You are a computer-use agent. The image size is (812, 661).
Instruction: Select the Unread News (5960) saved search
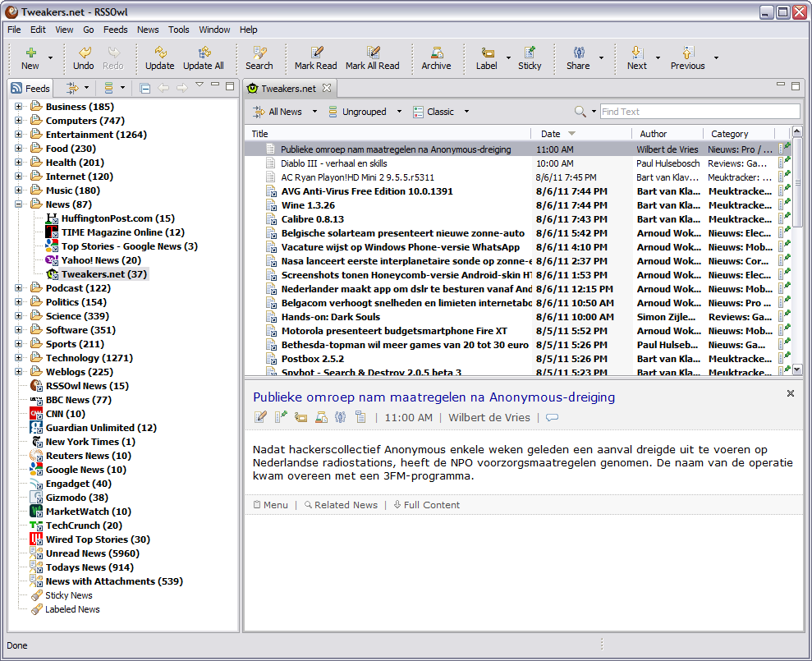[x=93, y=553]
